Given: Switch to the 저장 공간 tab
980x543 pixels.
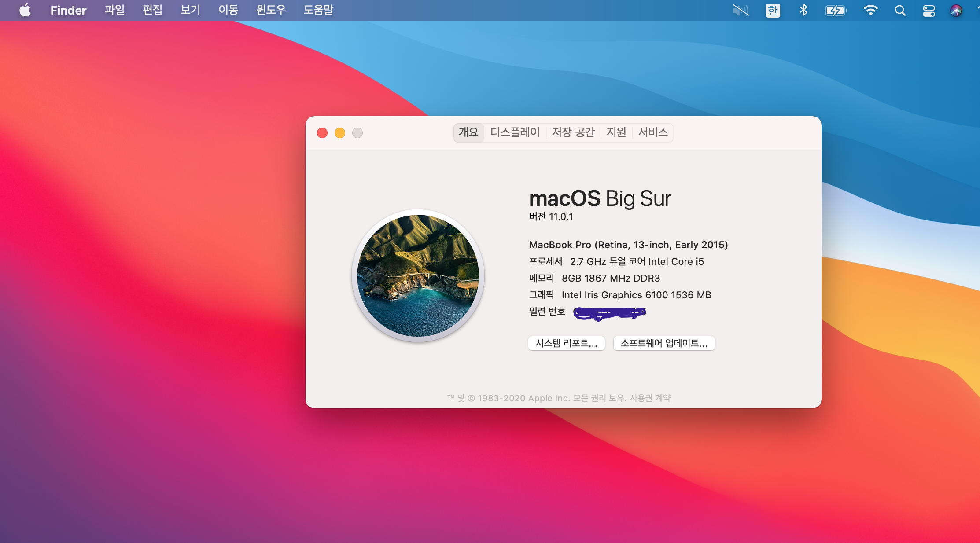Looking at the screenshot, I should coord(573,132).
